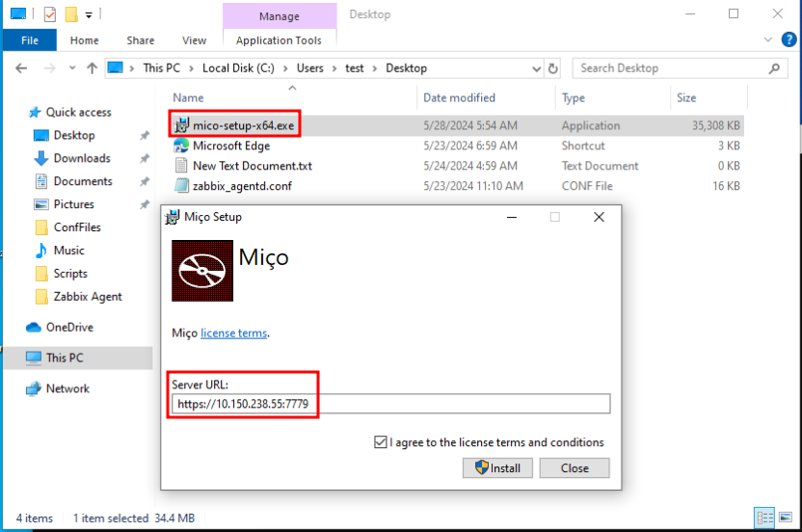Open Documents in the navigation pane

(x=83, y=181)
